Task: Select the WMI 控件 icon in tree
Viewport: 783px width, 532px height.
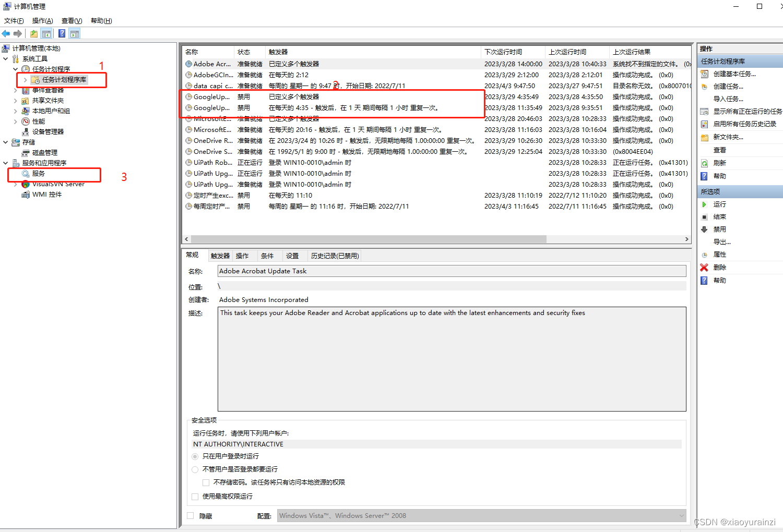Action: [x=26, y=195]
